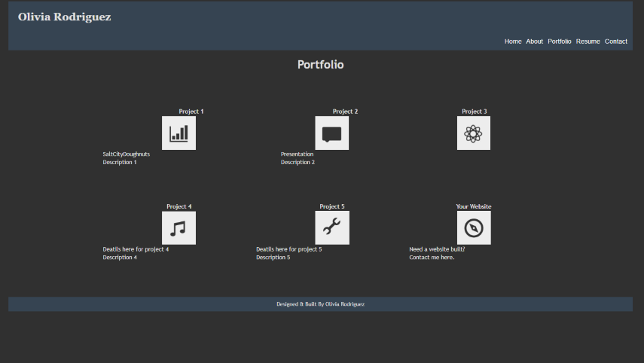This screenshot has width=644, height=363.
Task: Go to the Home navigation link
Action: (513, 41)
